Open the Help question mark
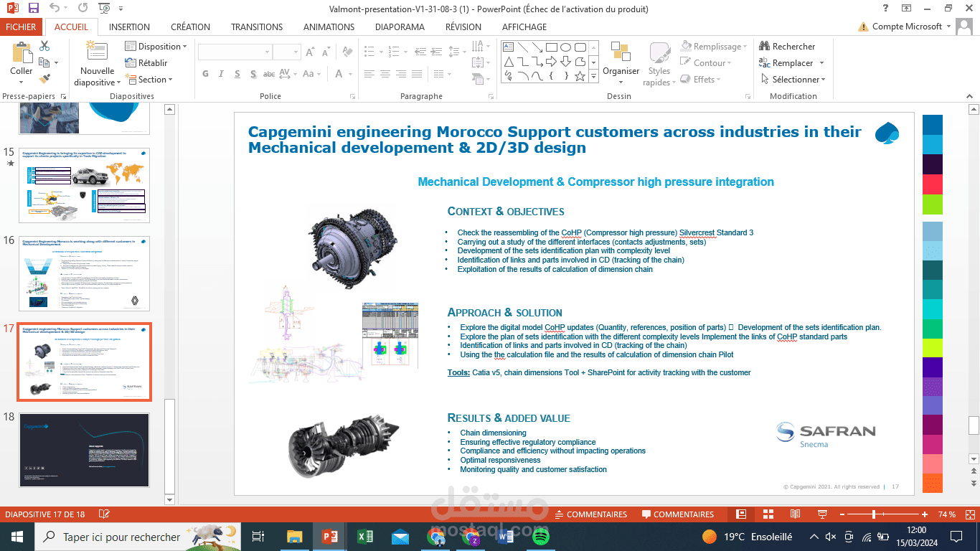The height and width of the screenshot is (551, 980). 886,9
